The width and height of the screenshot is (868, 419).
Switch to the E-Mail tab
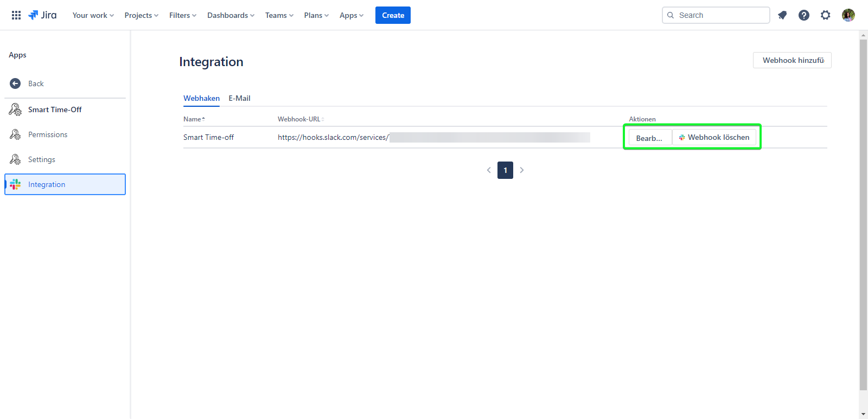click(x=239, y=98)
